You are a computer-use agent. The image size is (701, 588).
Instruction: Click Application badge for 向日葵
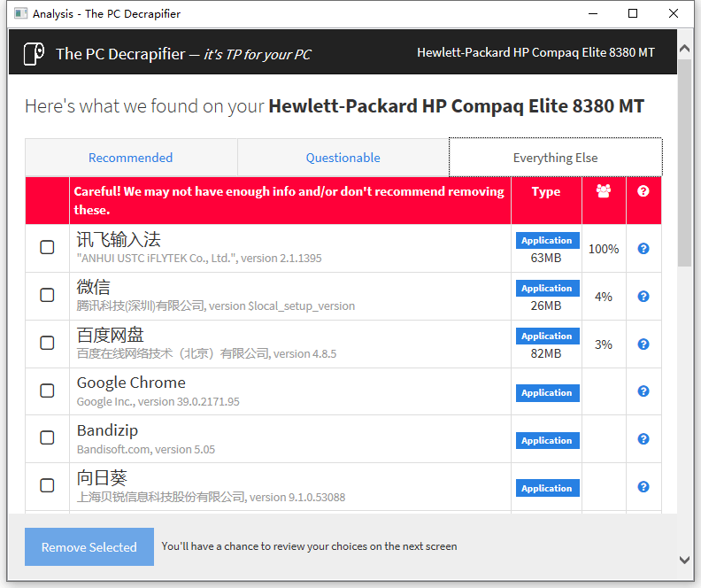click(x=547, y=488)
